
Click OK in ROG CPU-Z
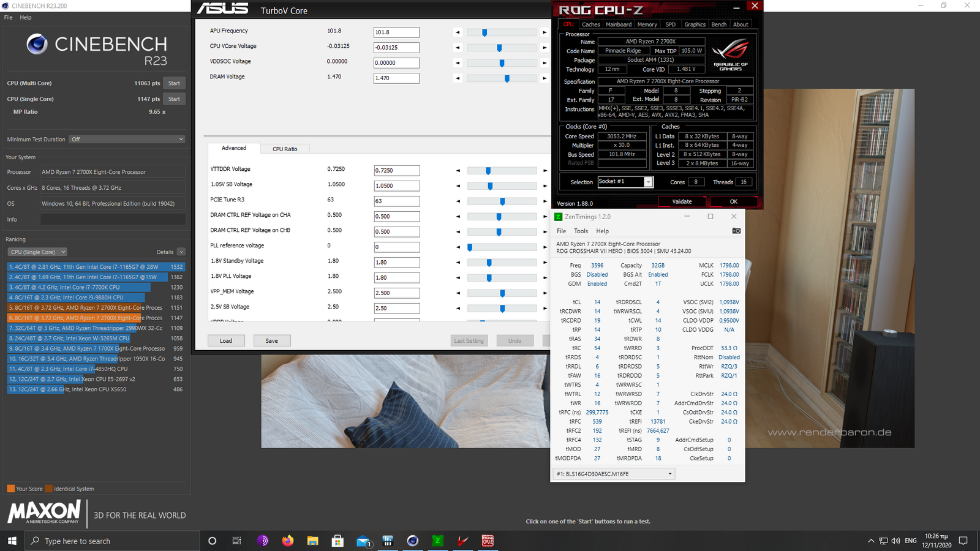point(733,201)
